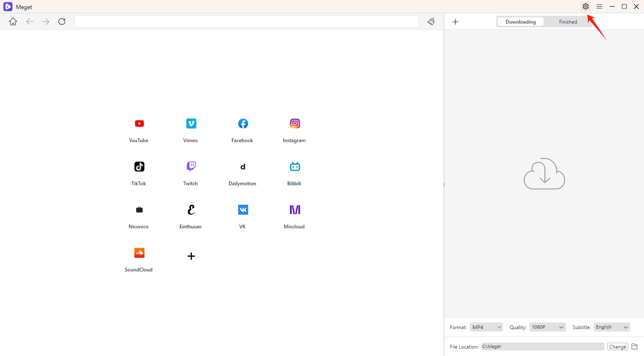644x356 pixels.
Task: Click the File Location path field
Action: (543, 346)
